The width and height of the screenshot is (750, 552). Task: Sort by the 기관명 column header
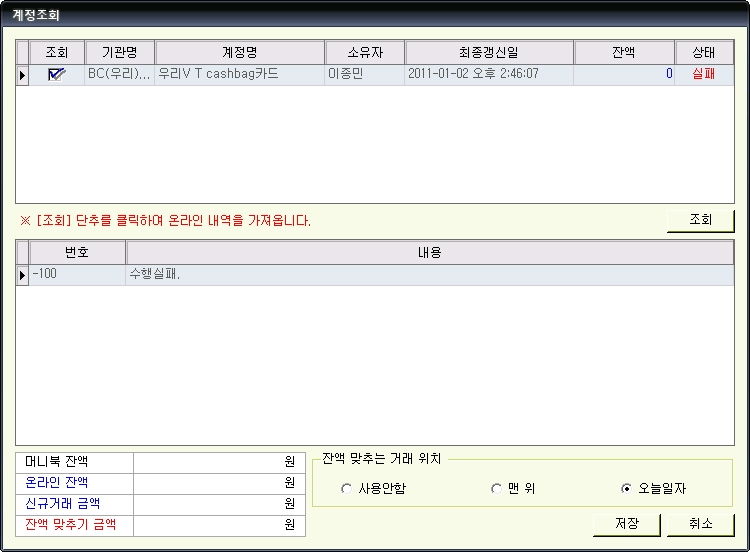click(x=120, y=53)
